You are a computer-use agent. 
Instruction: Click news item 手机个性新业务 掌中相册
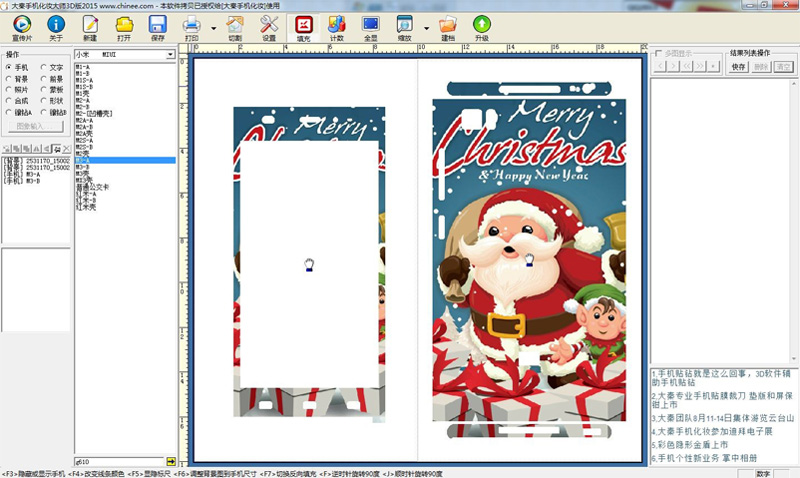[x=704, y=458]
